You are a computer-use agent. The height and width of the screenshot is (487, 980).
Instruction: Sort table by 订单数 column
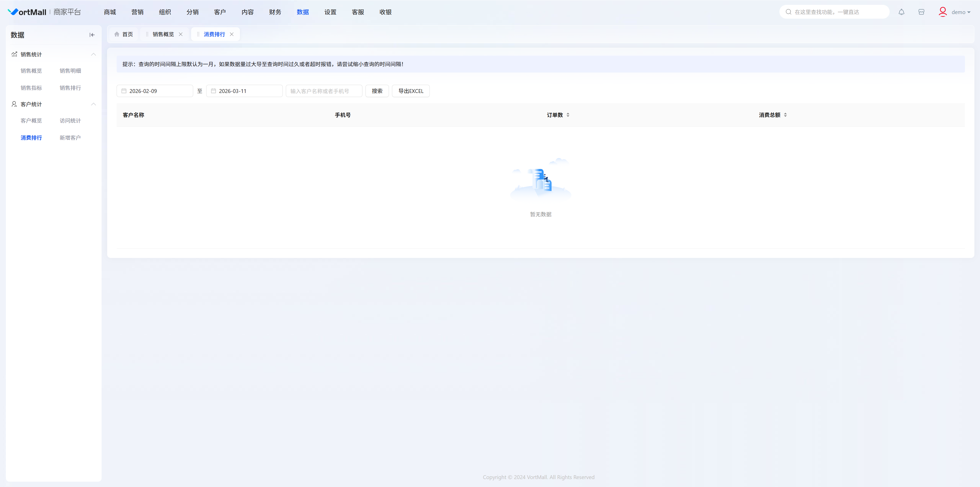pyautogui.click(x=568, y=115)
